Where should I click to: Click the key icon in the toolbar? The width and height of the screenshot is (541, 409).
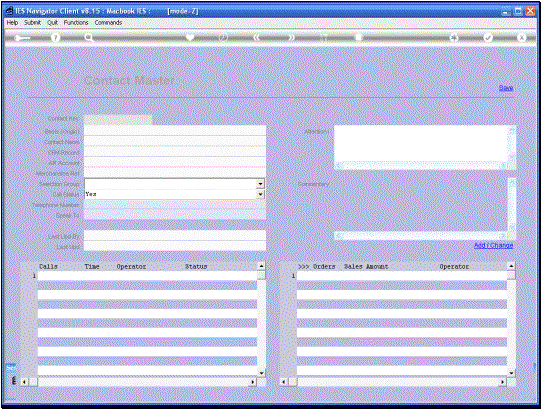[x=22, y=38]
